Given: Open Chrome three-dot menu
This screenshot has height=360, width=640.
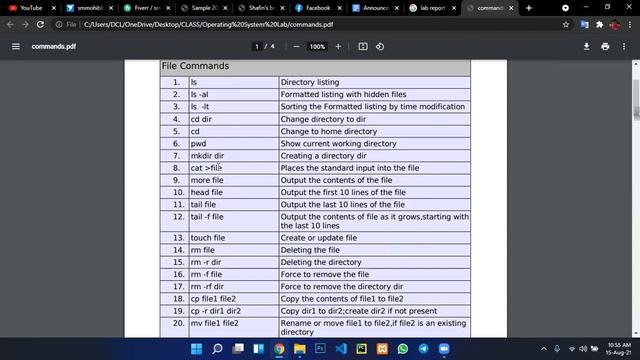Looking at the screenshot, I should click(630, 24).
